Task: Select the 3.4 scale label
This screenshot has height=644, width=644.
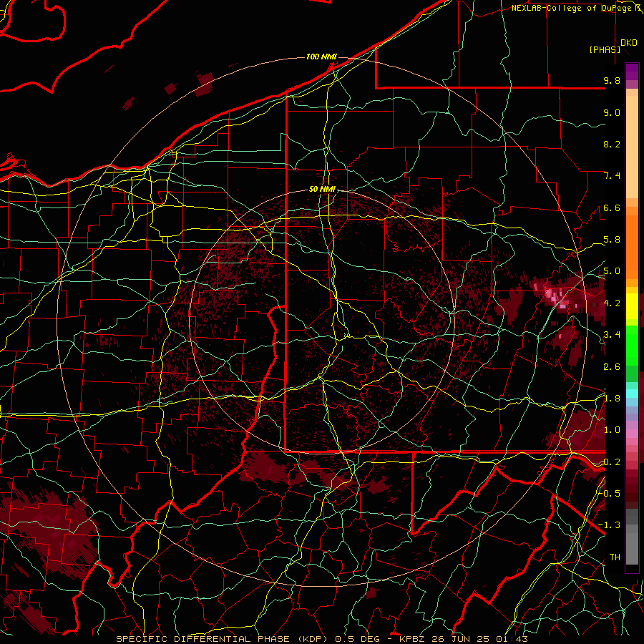Action: (x=612, y=335)
